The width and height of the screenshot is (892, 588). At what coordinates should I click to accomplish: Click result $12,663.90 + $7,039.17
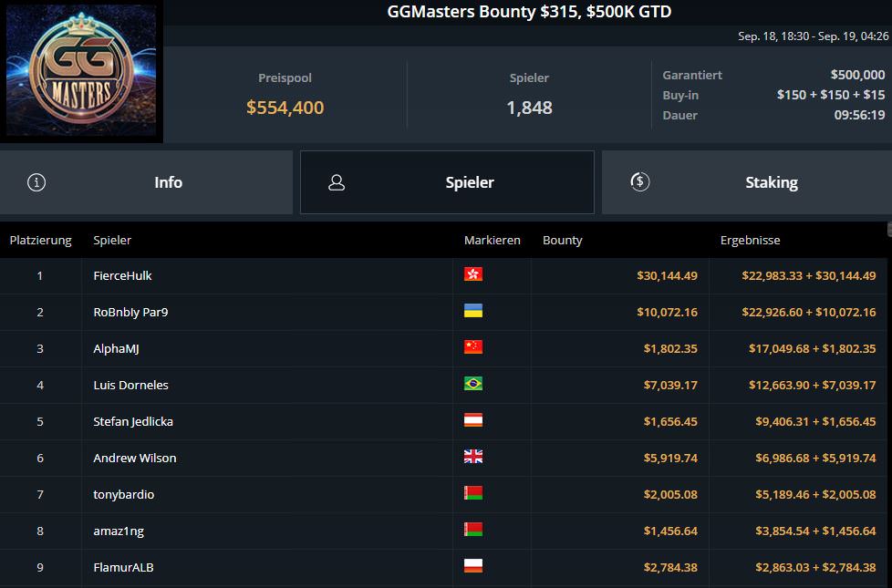pyautogui.click(x=812, y=385)
